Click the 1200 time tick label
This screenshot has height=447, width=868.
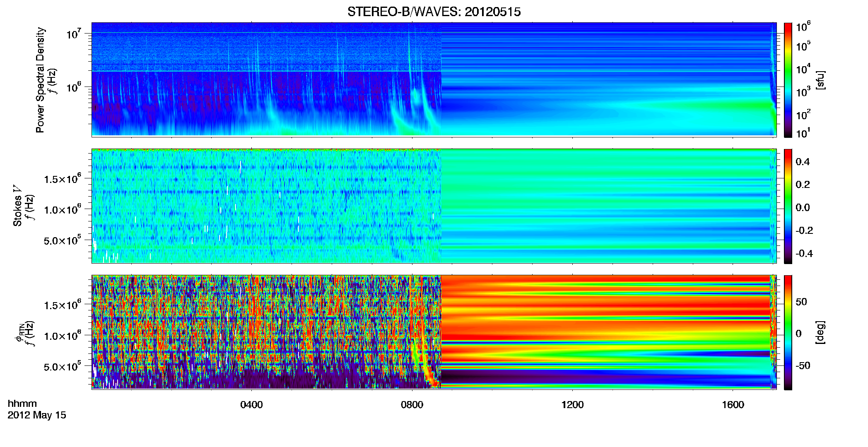pyautogui.click(x=572, y=405)
